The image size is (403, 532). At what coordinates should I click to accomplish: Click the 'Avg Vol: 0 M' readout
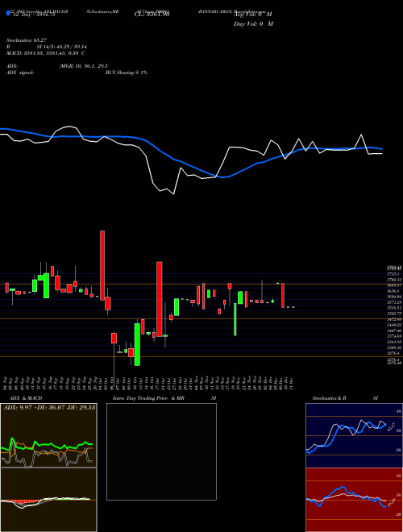pos(253,15)
